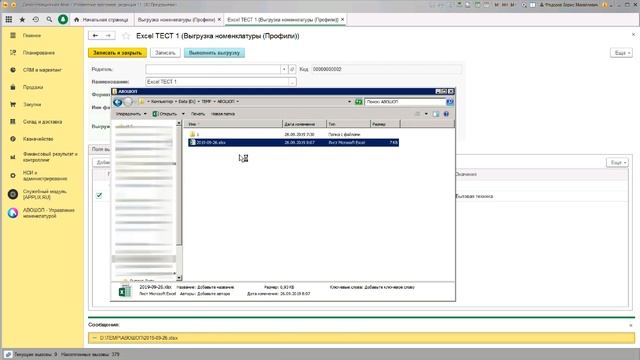Click the green refresh button in Explorer
This screenshot has height=360, width=640.
pyautogui.click(x=359, y=102)
